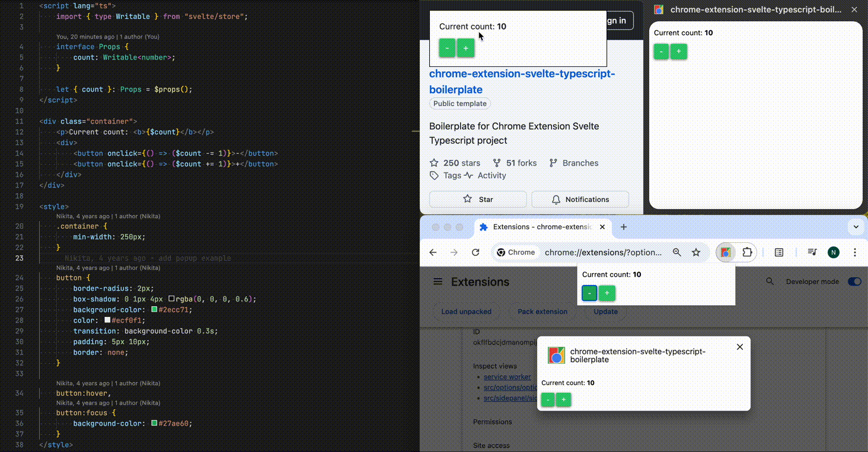The height and width of the screenshot is (452, 868).
Task: Click the tag icon next to Tags
Action: pos(434,175)
